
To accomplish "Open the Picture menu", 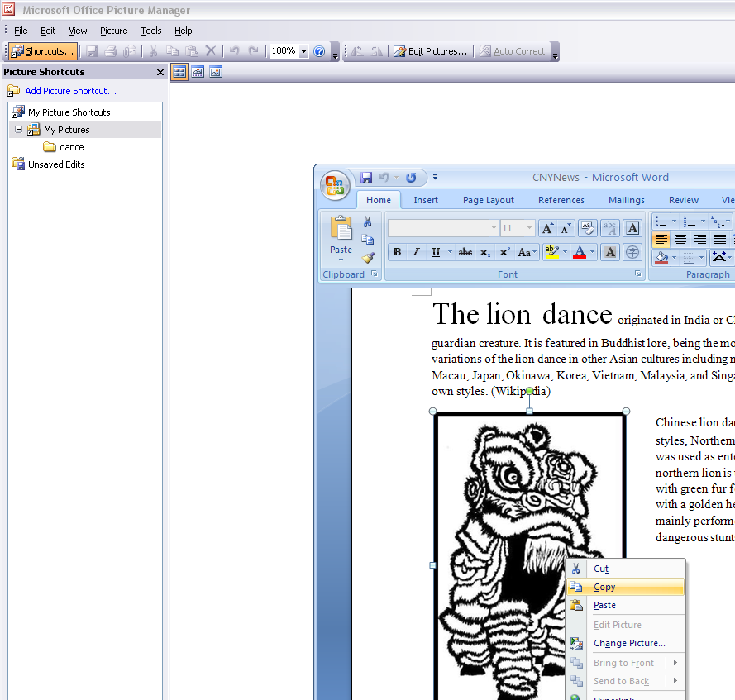I will 114,31.
